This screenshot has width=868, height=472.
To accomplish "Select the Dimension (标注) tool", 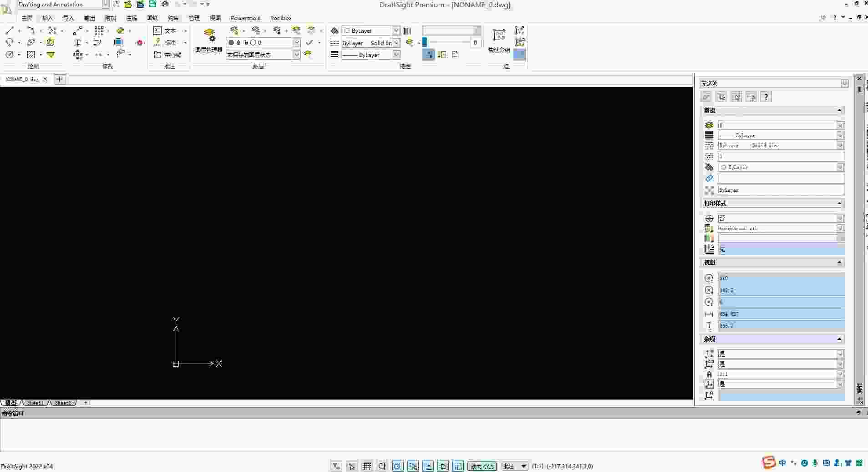I will pyautogui.click(x=165, y=42).
